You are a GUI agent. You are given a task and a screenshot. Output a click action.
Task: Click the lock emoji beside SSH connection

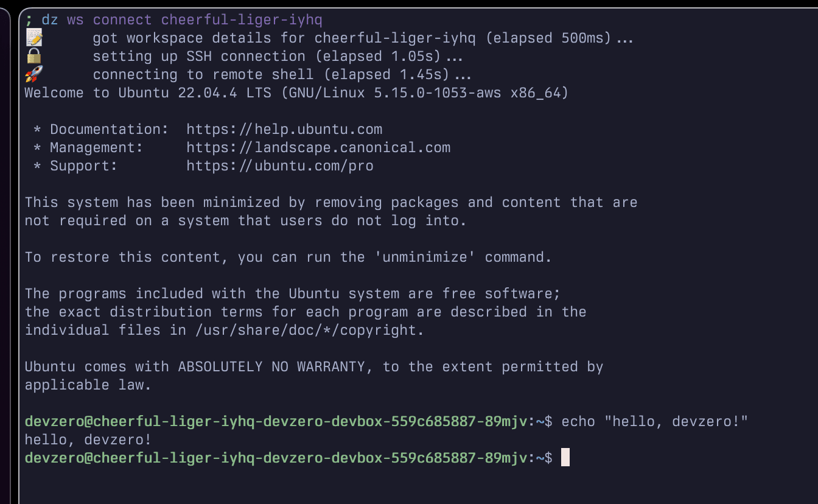[33, 56]
